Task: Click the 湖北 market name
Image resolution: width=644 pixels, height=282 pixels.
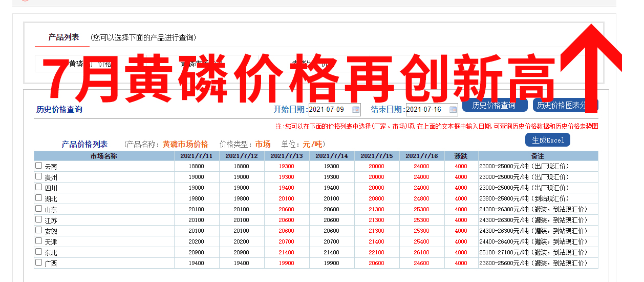Action: tap(51, 199)
